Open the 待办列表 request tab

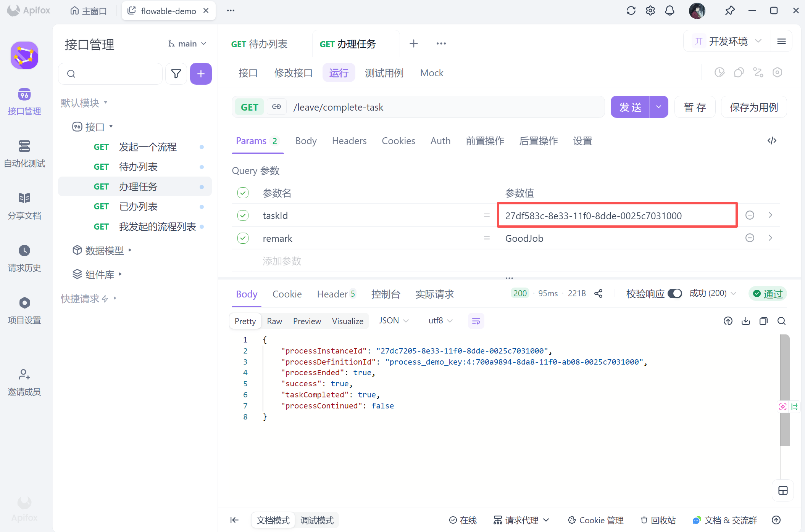[260, 44]
